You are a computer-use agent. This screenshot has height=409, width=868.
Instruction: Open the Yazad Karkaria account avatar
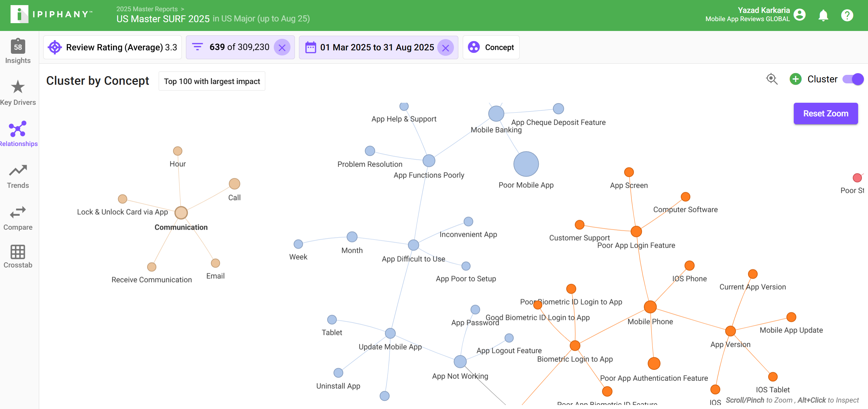[800, 15]
